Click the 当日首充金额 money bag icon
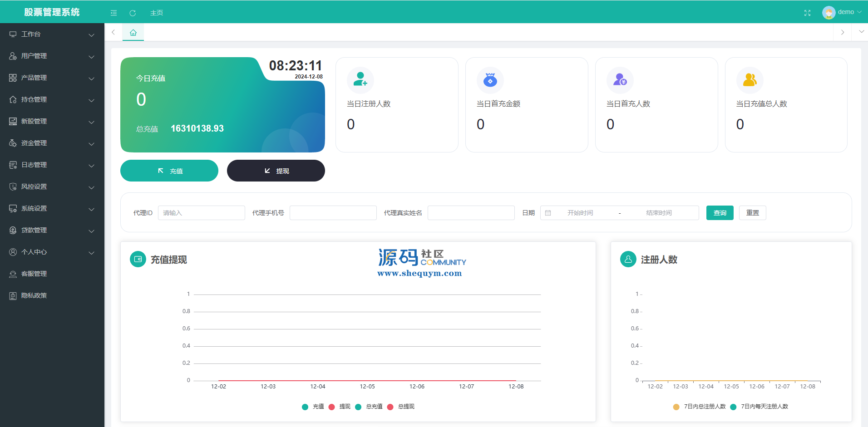Image resolution: width=868 pixels, height=427 pixels. 490,80
